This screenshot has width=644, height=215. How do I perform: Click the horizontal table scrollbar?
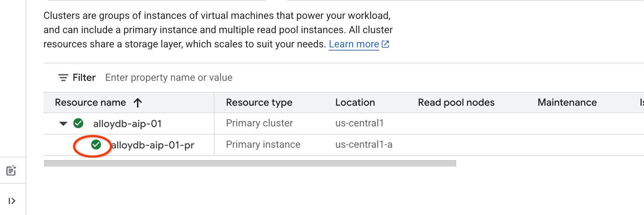[250, 163]
